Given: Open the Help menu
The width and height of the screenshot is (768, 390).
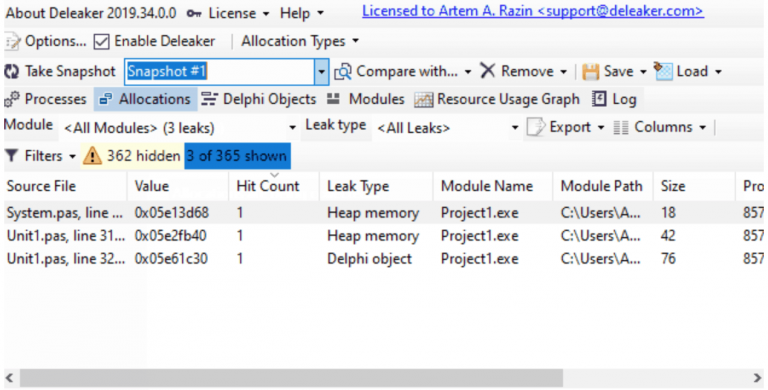Looking at the screenshot, I should (302, 13).
